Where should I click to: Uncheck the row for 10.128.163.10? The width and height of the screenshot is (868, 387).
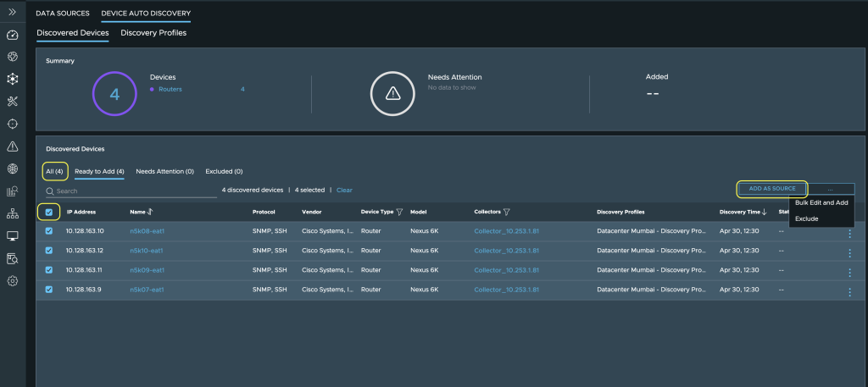coord(48,231)
